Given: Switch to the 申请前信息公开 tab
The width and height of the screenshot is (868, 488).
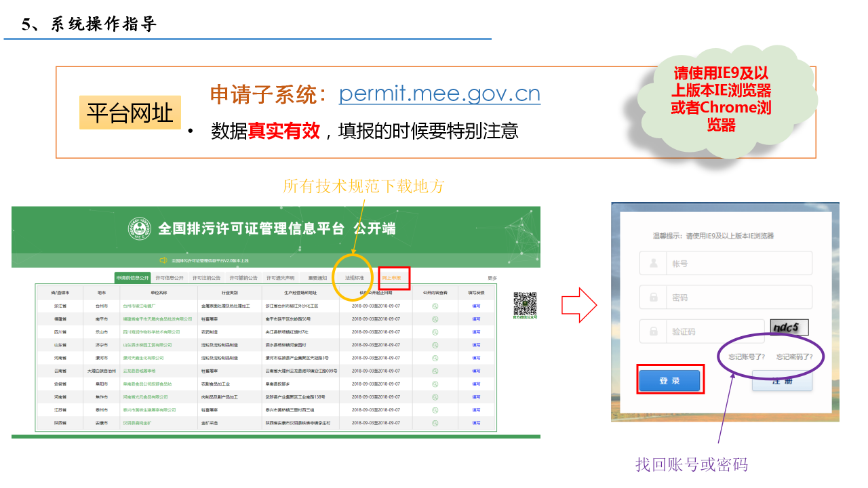Looking at the screenshot, I should [132, 278].
